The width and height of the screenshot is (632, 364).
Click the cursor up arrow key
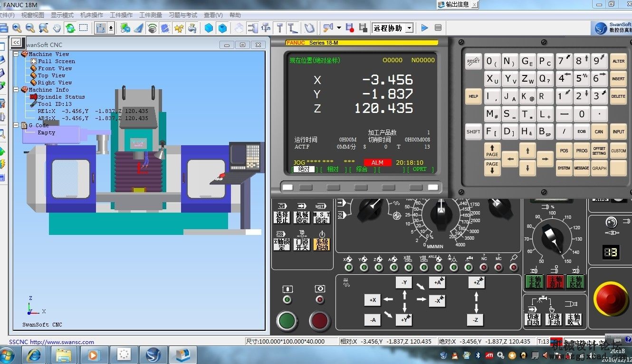pos(527,151)
